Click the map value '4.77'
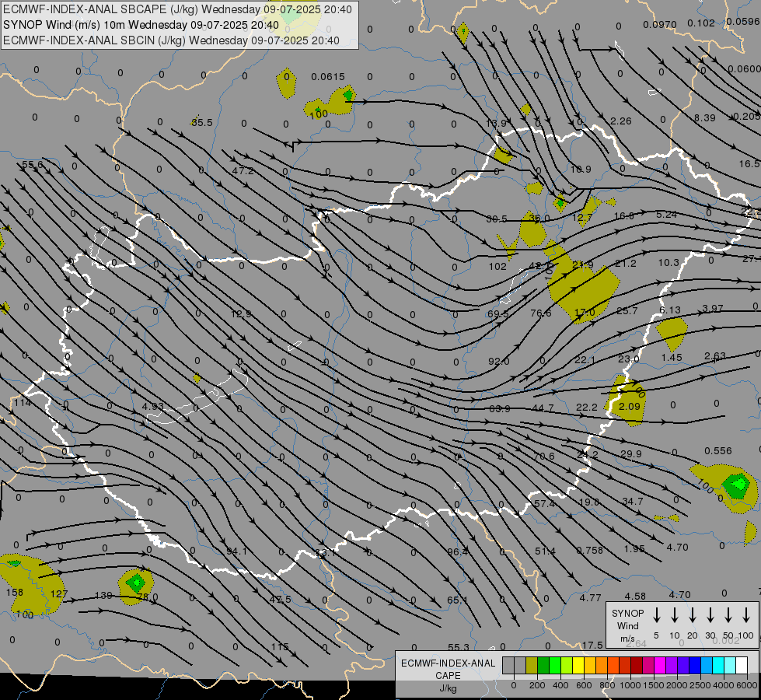Image resolution: width=761 pixels, height=700 pixels. coord(590,598)
